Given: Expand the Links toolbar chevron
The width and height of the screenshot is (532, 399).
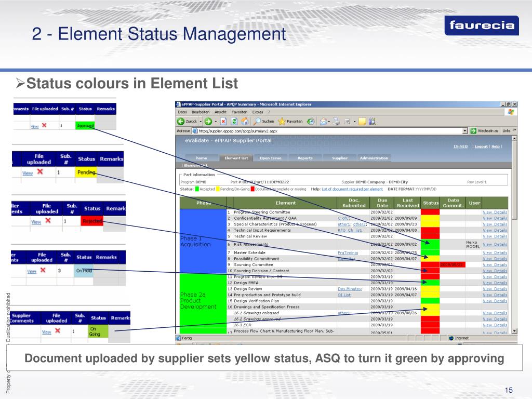Looking at the screenshot, I should 515,130.
